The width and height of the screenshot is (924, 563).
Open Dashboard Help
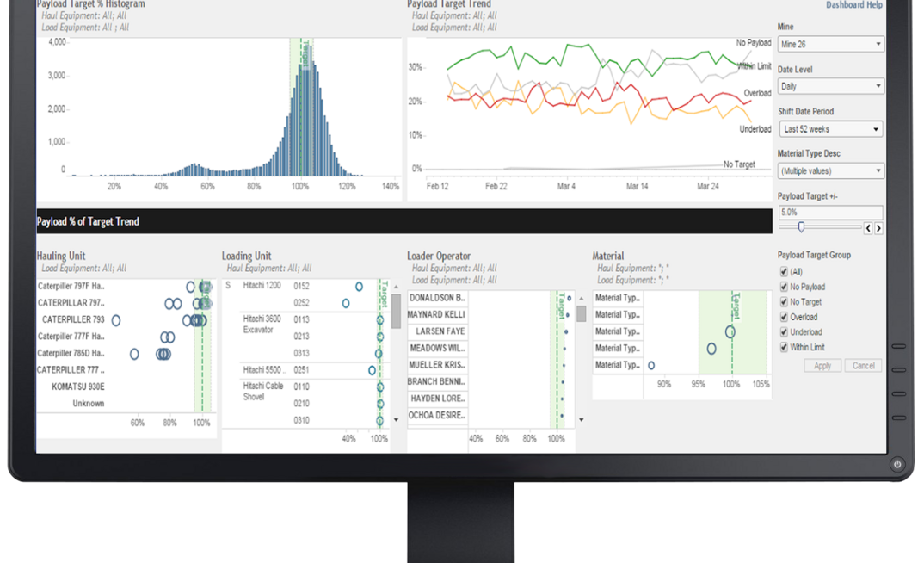coord(854,5)
